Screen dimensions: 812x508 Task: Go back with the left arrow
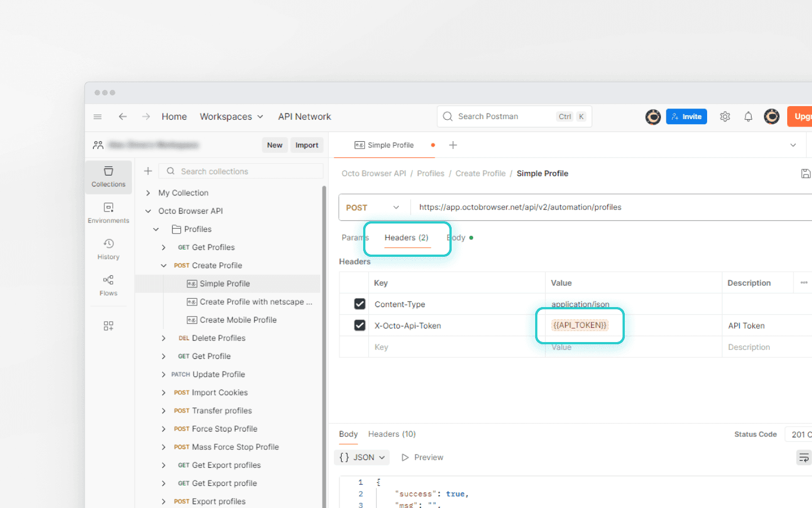(122, 117)
